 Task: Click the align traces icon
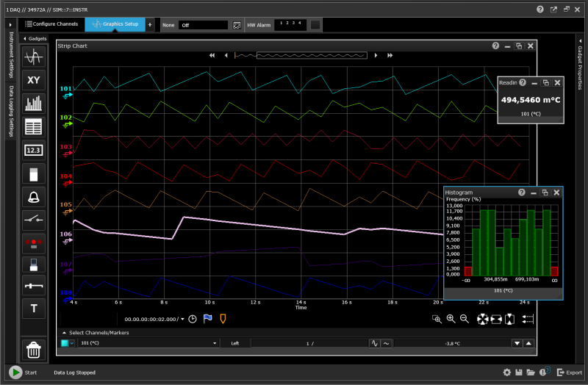(528, 319)
